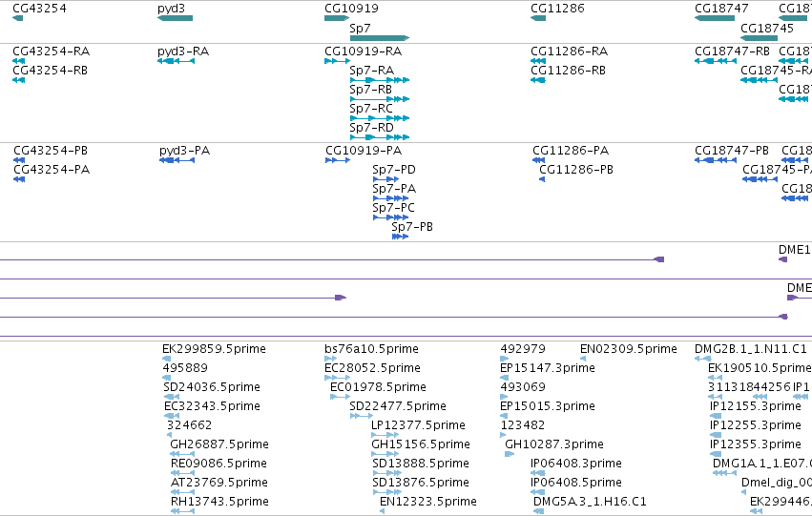Select the Sp7-PA protein

[394, 189]
